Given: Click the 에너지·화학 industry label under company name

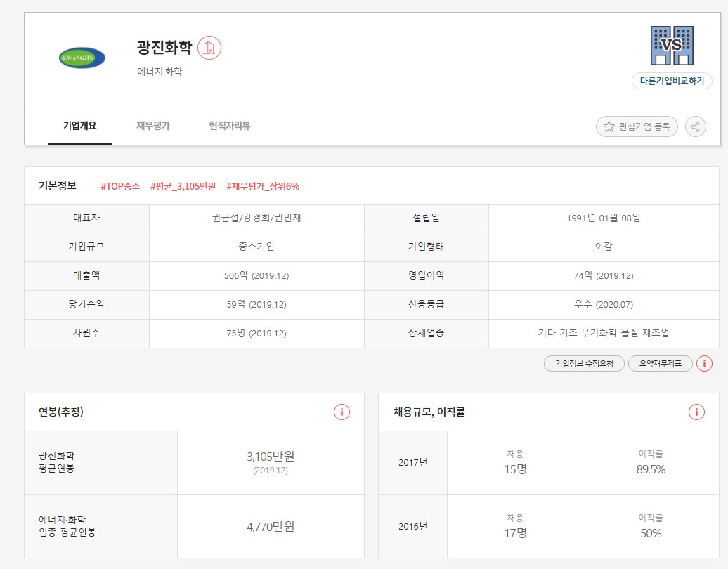Looking at the screenshot, I should [x=160, y=72].
